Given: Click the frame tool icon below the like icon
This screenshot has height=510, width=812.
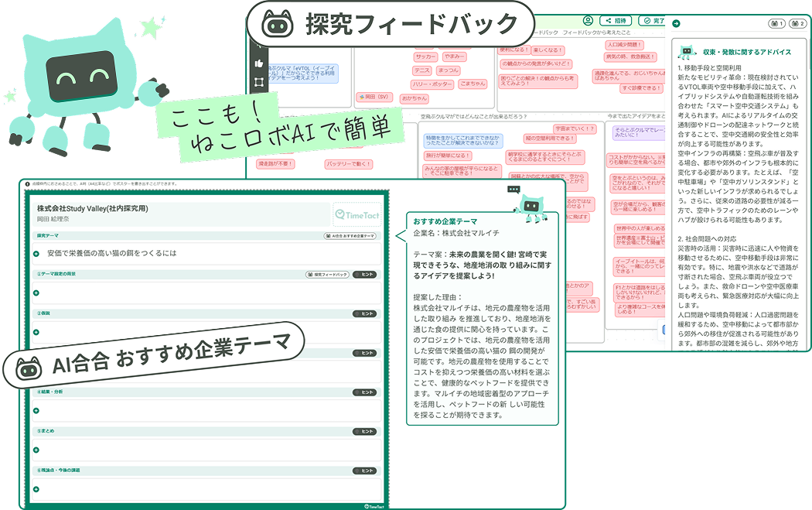Looking at the screenshot, I should pos(259,81).
